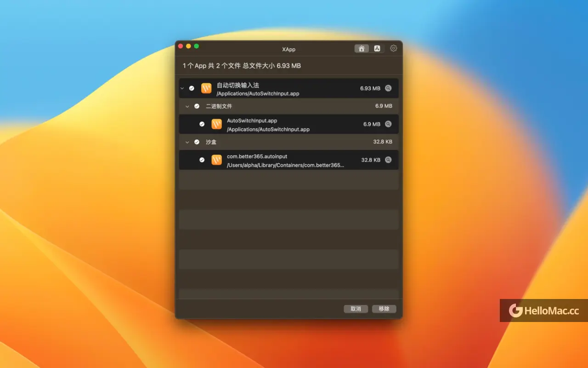Minimize the XApp window with yellow button
Image resolution: width=588 pixels, height=368 pixels.
point(188,46)
